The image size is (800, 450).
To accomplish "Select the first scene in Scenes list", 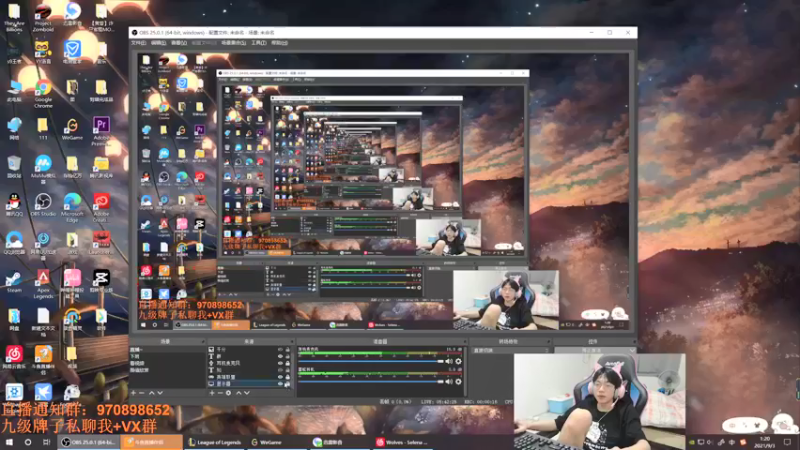I will (x=167, y=349).
